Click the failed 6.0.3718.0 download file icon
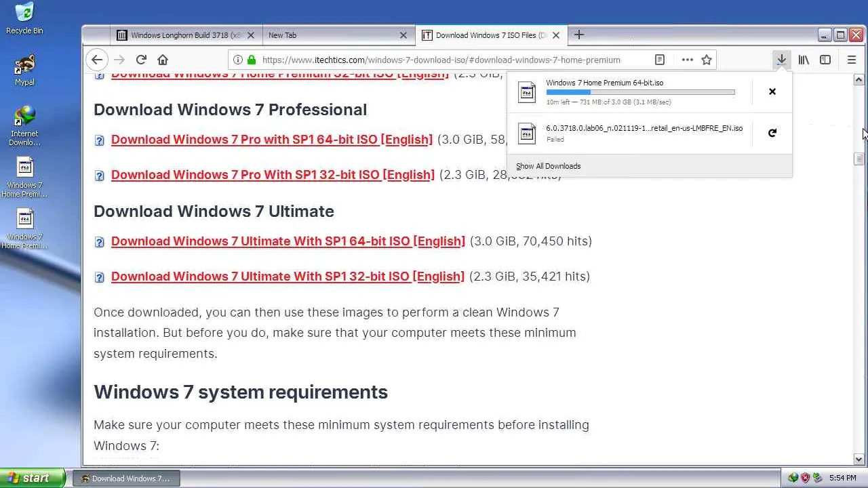The height and width of the screenshot is (488, 868). (x=527, y=133)
